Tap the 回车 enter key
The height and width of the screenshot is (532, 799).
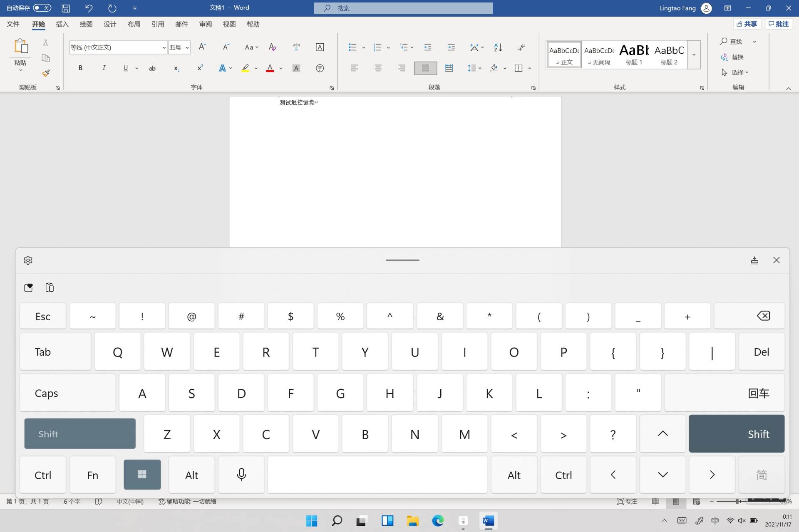click(x=724, y=393)
